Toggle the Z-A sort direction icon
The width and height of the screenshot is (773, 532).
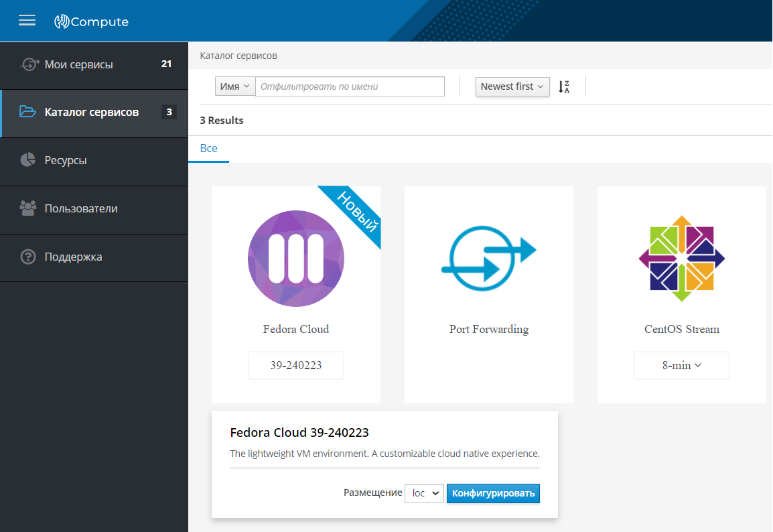tap(564, 86)
